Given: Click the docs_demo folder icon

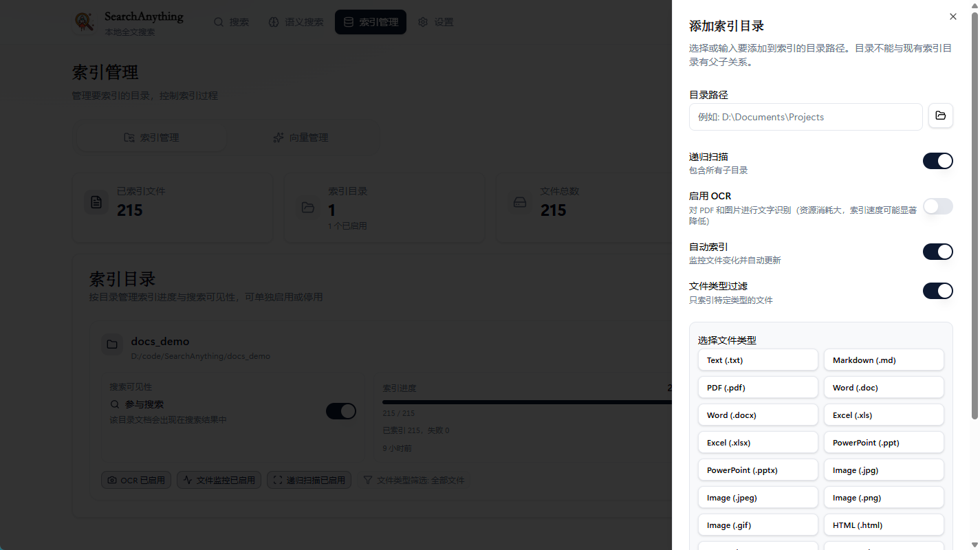Looking at the screenshot, I should (x=112, y=344).
